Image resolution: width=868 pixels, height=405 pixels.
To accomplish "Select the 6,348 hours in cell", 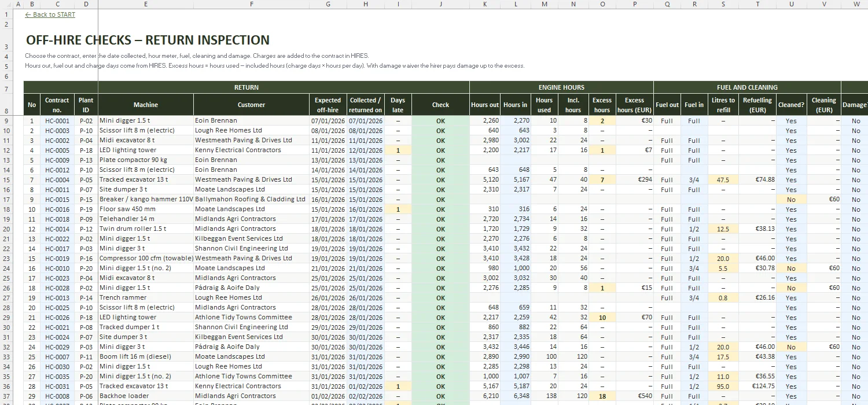I will [516, 396].
